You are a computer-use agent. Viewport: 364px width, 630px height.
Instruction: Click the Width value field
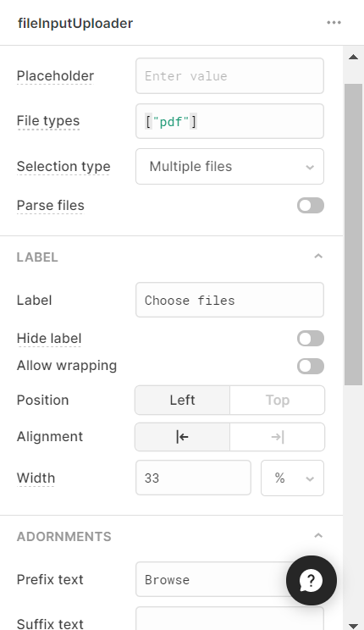click(193, 478)
